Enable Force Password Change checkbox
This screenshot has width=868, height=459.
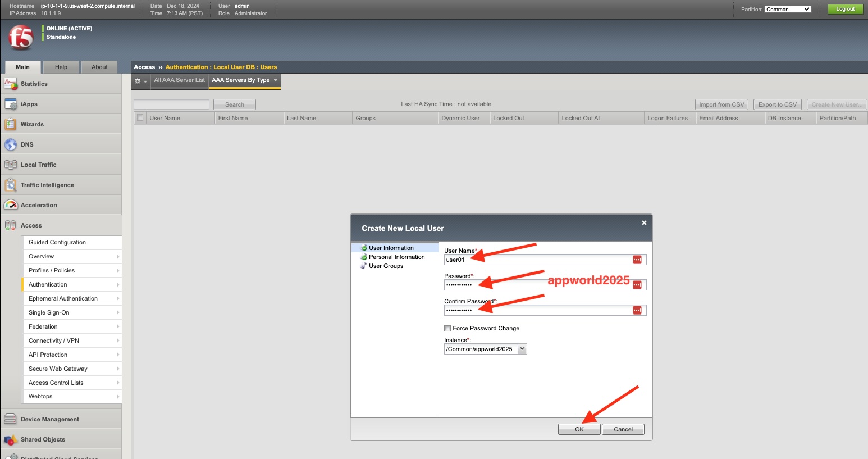(x=447, y=328)
